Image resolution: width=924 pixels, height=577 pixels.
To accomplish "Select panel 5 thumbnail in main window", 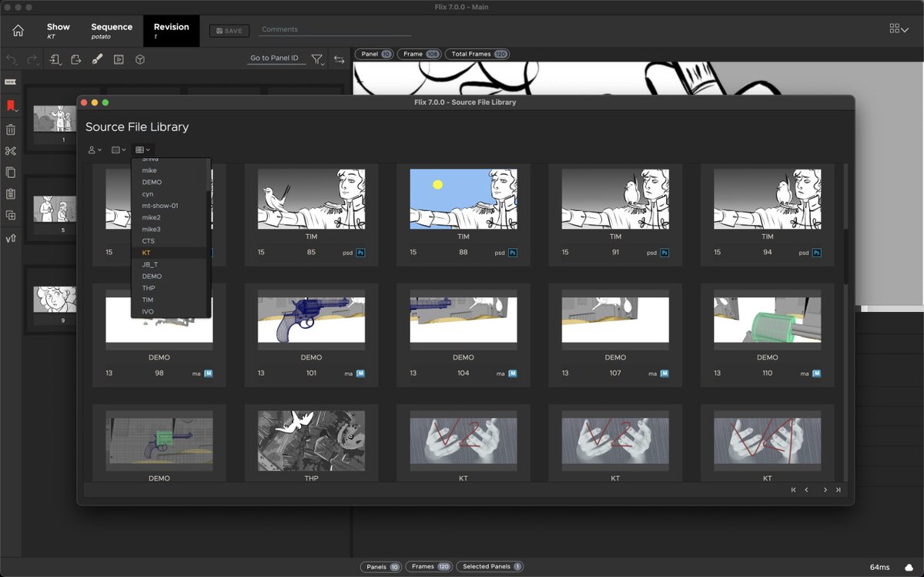I will 54,209.
